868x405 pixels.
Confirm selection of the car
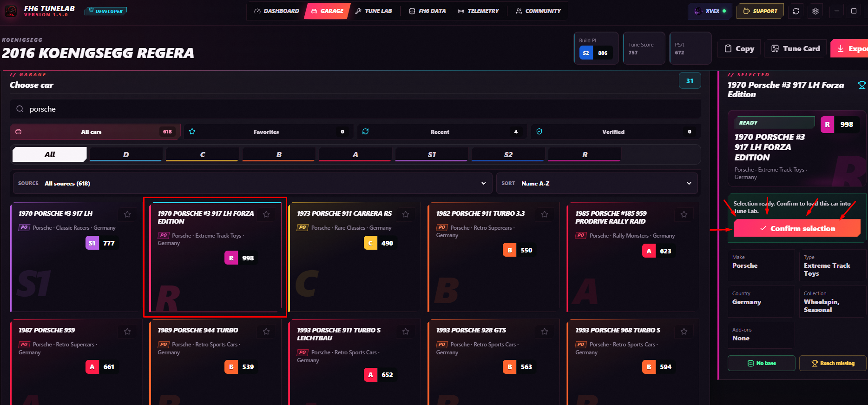[x=797, y=228]
